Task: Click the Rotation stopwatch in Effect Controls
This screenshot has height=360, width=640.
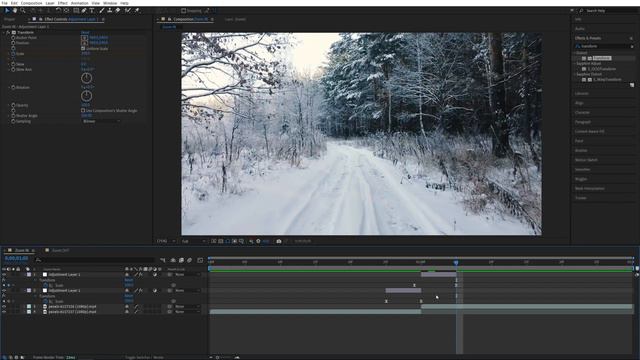Action: [13, 87]
